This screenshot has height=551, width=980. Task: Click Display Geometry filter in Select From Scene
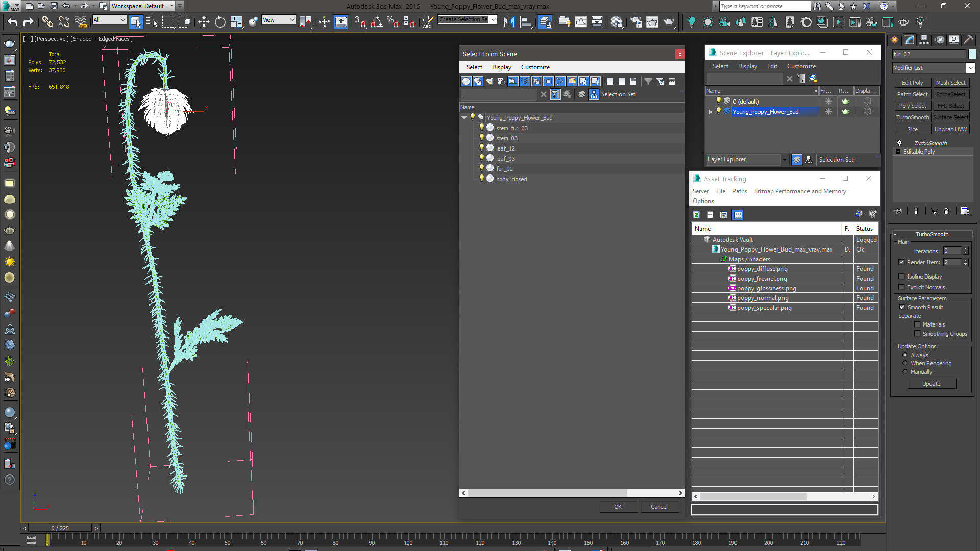point(466,81)
